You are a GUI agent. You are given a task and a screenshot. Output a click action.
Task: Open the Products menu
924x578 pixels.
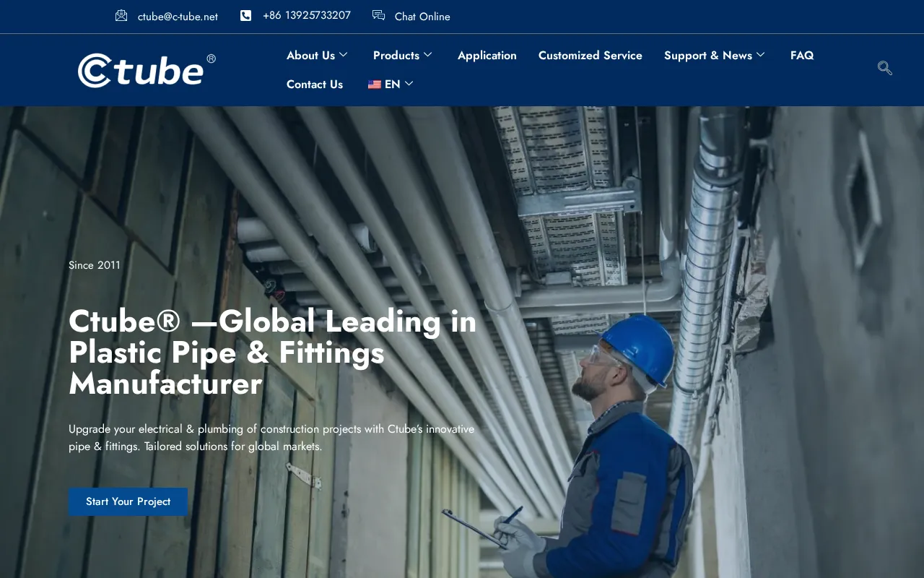(x=396, y=56)
